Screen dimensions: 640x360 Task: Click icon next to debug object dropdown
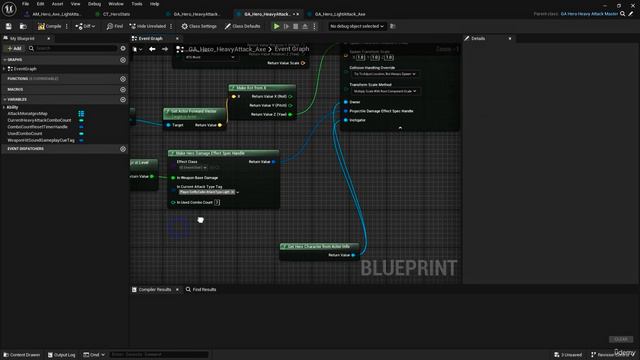click(x=393, y=26)
